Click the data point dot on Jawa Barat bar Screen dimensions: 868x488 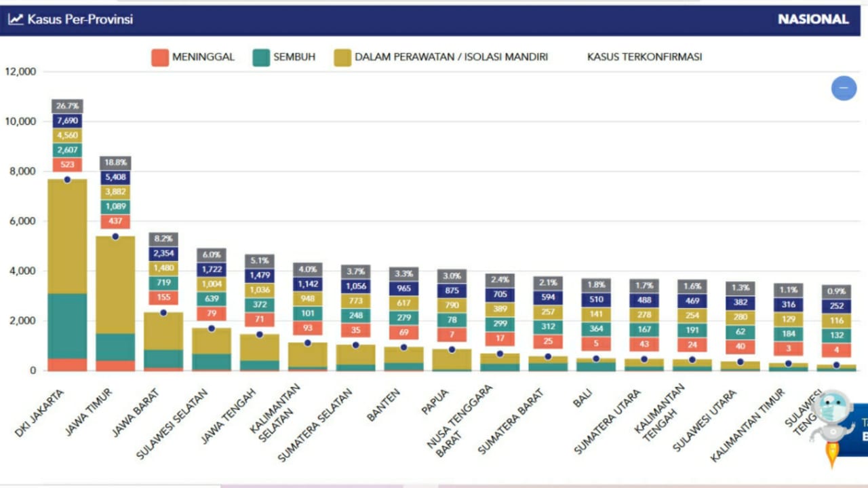[163, 313]
